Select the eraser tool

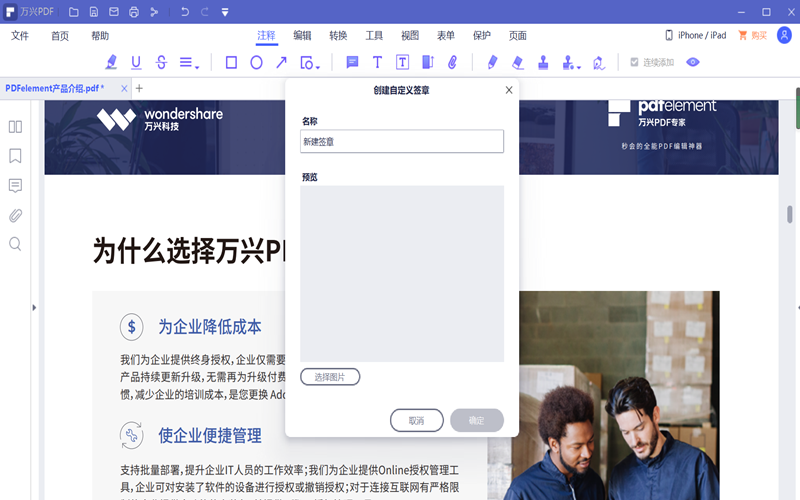[x=517, y=62]
